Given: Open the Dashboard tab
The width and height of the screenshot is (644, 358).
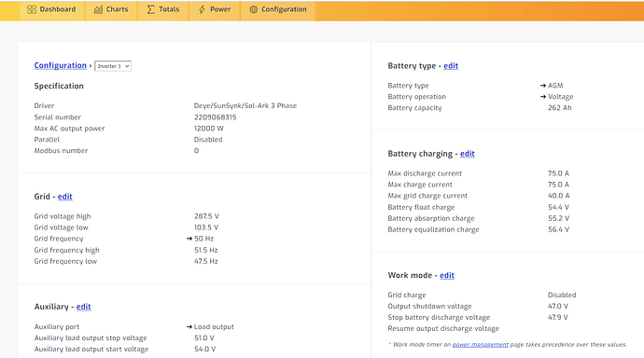Looking at the screenshot, I should (x=51, y=10).
